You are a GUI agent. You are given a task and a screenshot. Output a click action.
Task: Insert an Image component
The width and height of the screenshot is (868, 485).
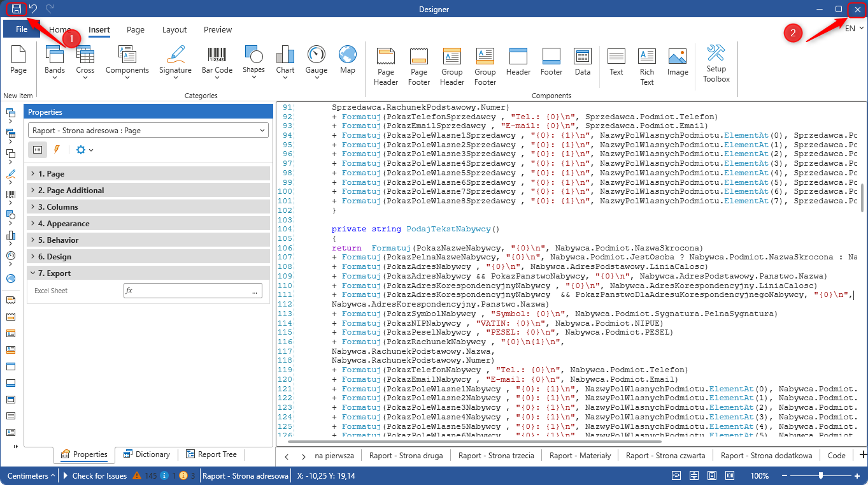point(678,62)
